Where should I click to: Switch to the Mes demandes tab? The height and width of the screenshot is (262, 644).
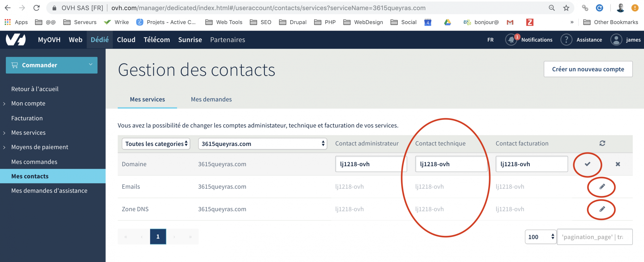(211, 99)
